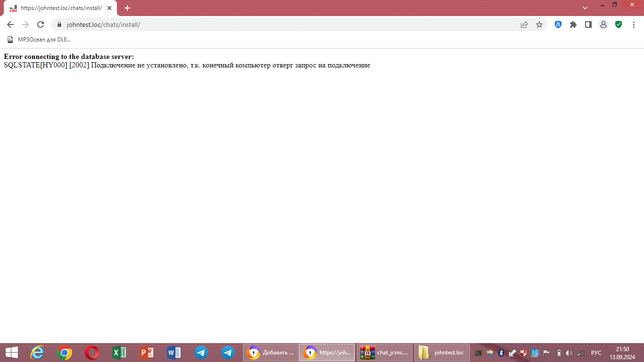The height and width of the screenshot is (362, 644).
Task: Open the green shield checkmark extension
Action: (x=619, y=25)
